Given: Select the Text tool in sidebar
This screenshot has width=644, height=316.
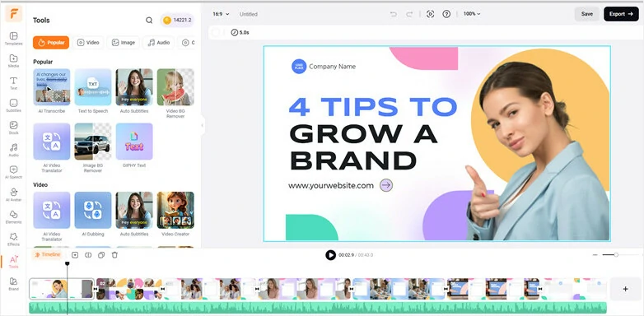Looking at the screenshot, I should pos(13,83).
